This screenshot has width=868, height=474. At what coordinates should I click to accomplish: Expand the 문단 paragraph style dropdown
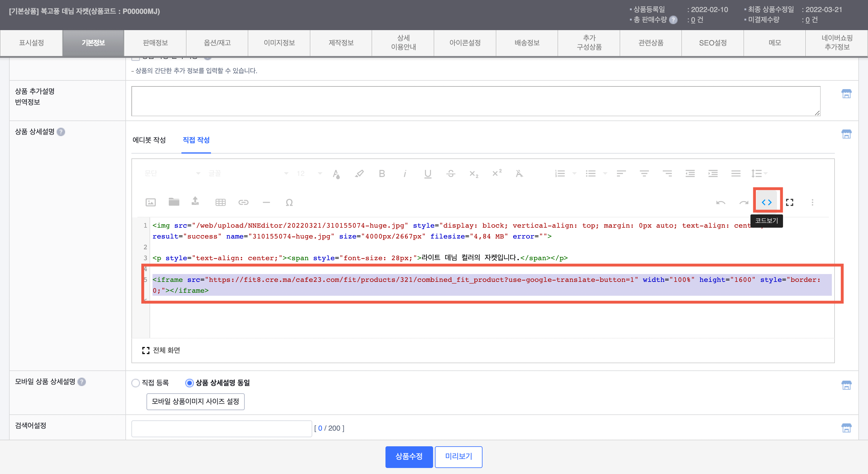[x=172, y=173]
